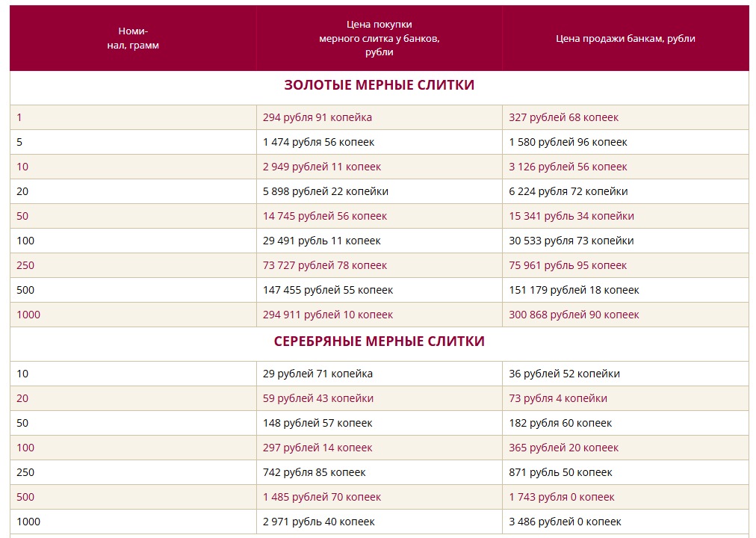The image size is (756, 538).
Task: Select the 1000 gram gold selling price
Action: coord(573,315)
